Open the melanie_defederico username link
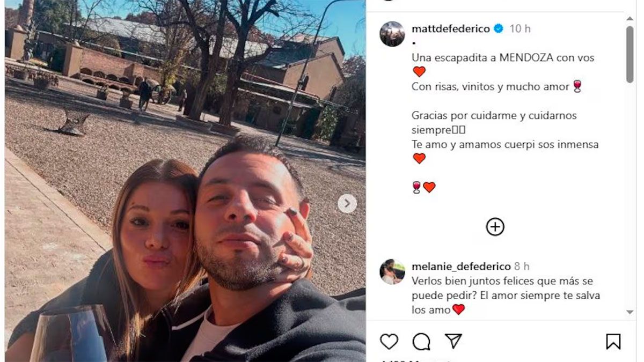644x362 pixels. point(461,267)
